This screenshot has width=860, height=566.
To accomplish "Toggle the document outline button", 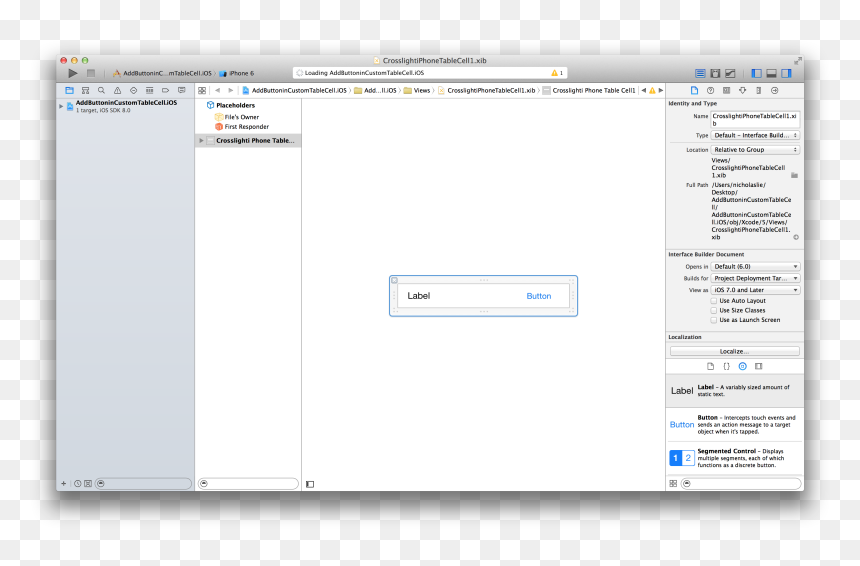I will click(x=310, y=484).
